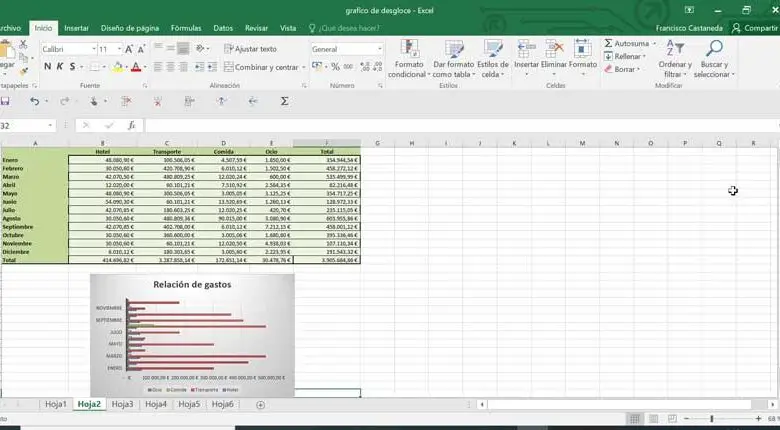
Task: Open the Borrar clear menu
Action: click(622, 70)
